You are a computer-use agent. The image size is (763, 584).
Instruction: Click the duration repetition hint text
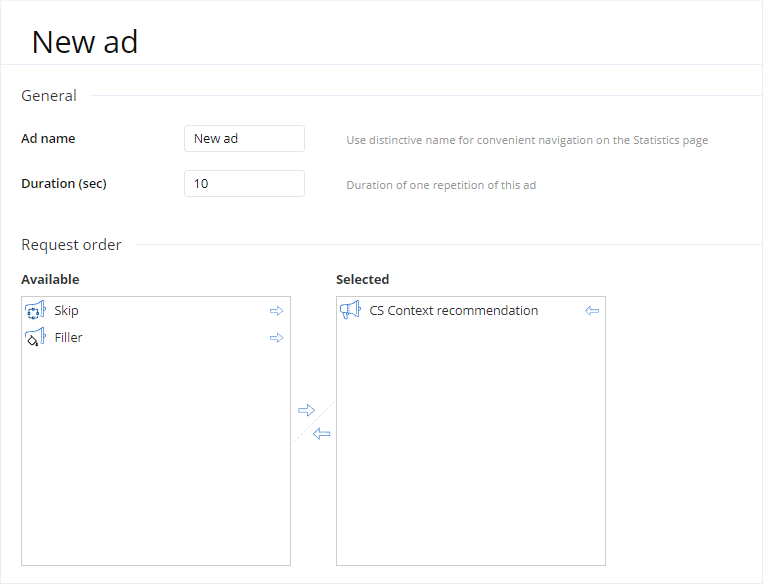point(441,185)
